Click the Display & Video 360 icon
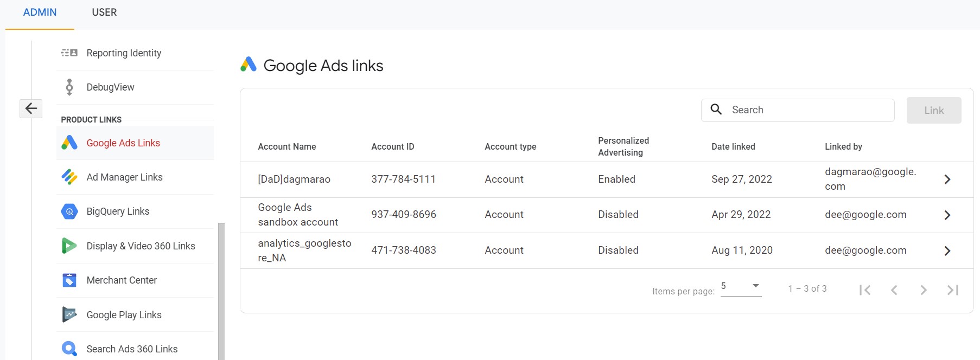The width and height of the screenshot is (980, 360). pyautogui.click(x=69, y=246)
